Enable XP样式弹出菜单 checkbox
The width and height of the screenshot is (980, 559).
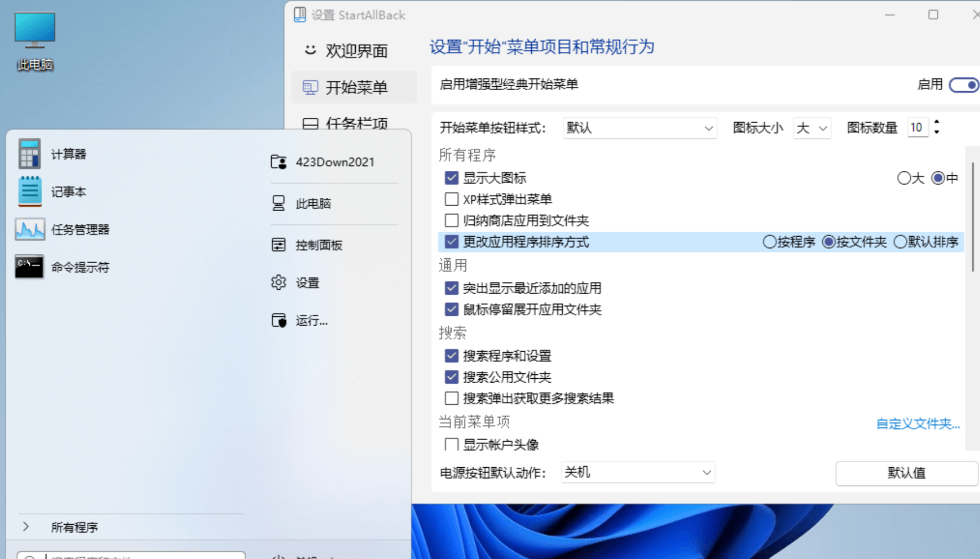click(452, 198)
